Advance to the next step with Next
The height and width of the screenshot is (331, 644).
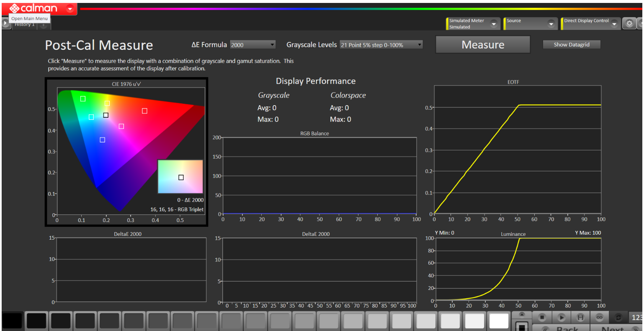616,328
